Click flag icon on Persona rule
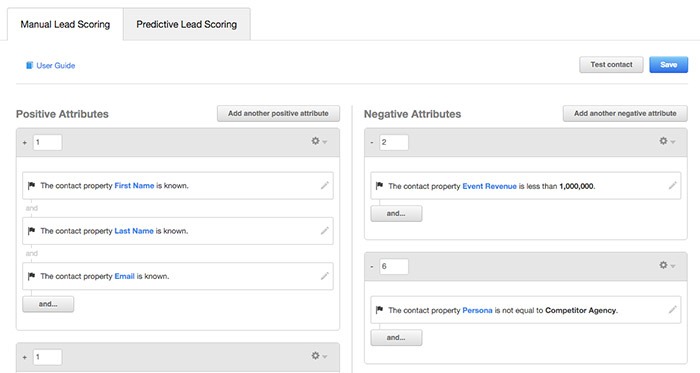The image size is (700, 373). [379, 310]
